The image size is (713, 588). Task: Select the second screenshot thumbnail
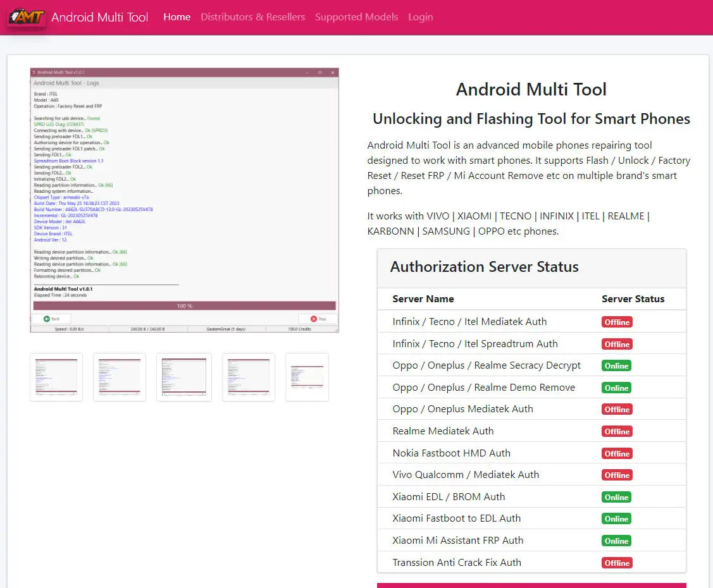[x=120, y=377]
